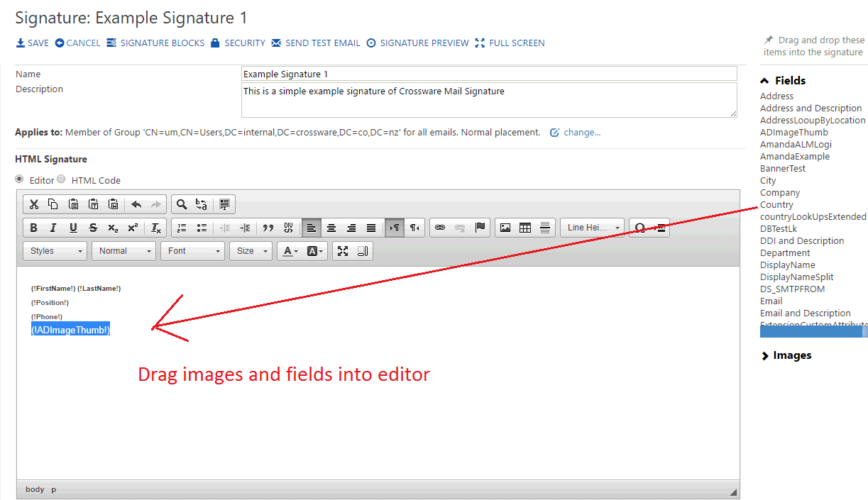Click the Undo arrow
This screenshot has height=500, width=868.
(x=136, y=204)
